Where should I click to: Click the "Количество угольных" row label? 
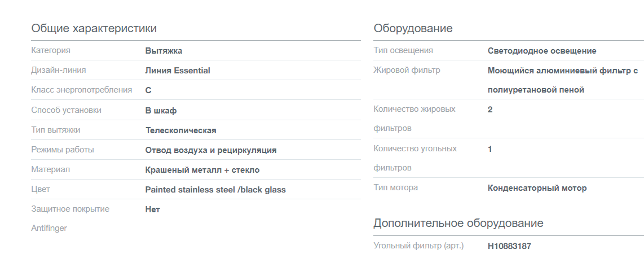[415, 148]
